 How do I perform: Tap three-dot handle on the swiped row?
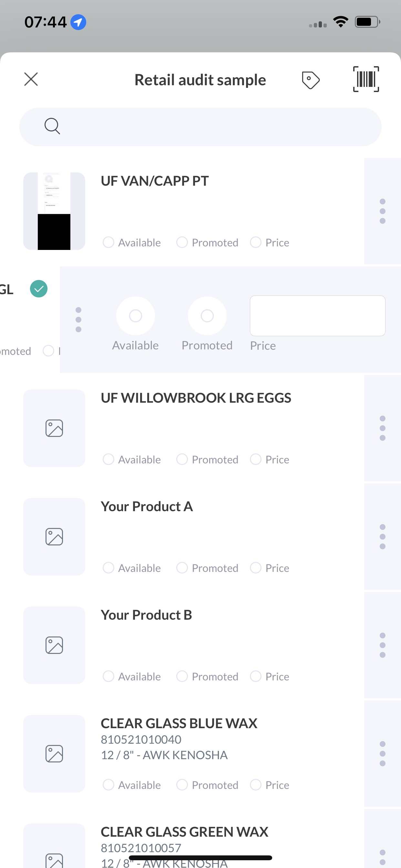[78, 319]
